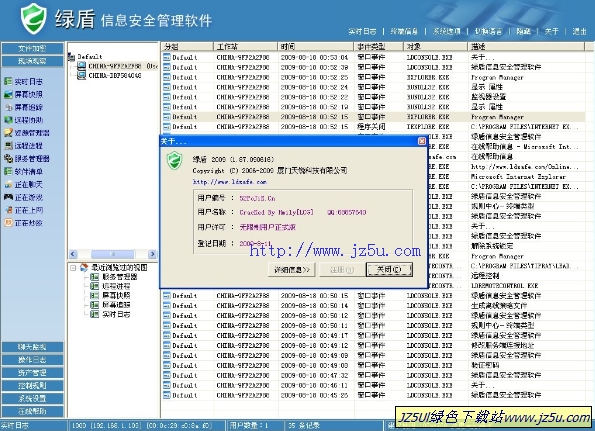Select the highlighted Program Manager row at 00:52:15

click(373, 117)
